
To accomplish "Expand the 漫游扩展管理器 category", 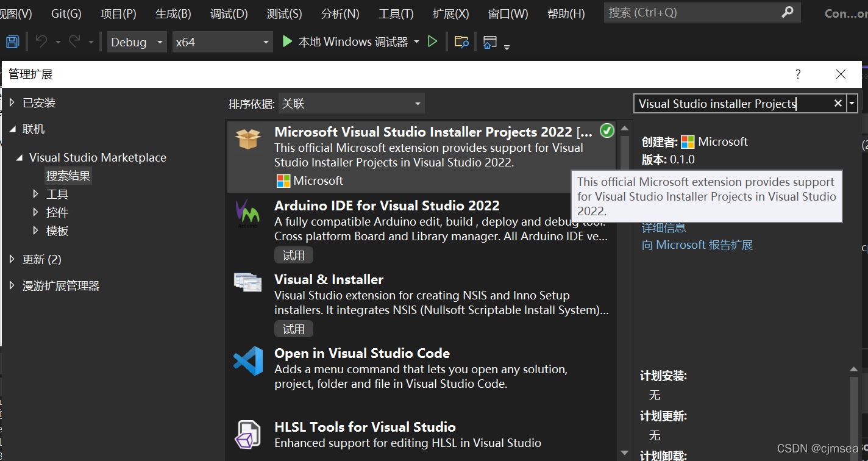I will coord(12,285).
